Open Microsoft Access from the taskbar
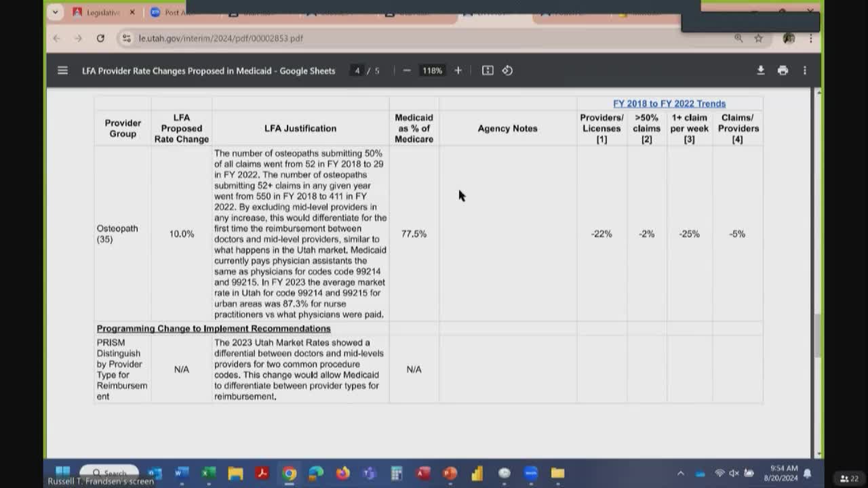This screenshot has height=488, width=868. 424,473
